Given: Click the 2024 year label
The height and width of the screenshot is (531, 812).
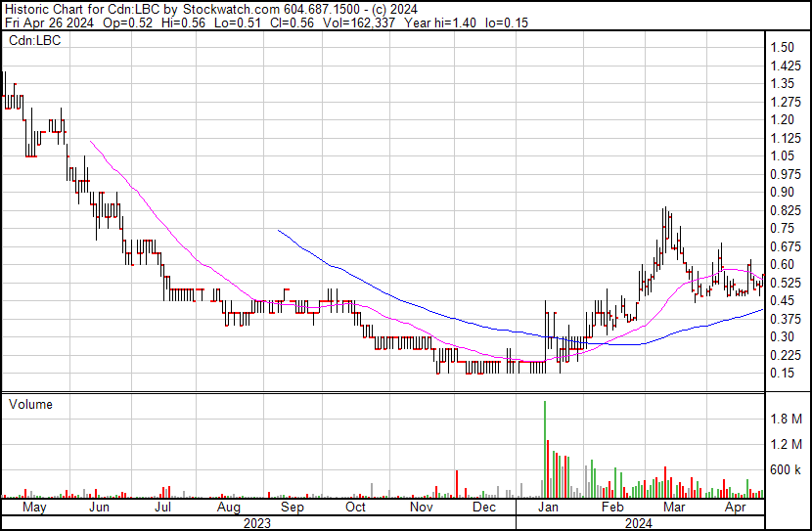Looking at the screenshot, I should 639,523.
